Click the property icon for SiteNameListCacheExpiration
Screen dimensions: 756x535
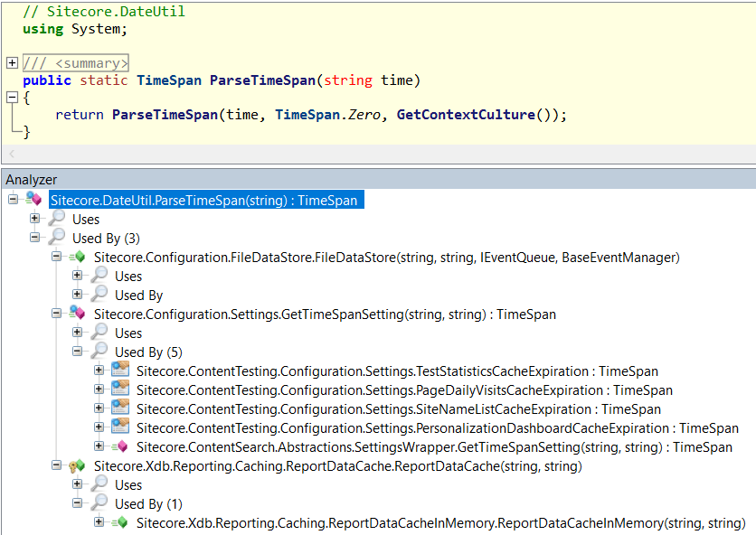click(120, 409)
